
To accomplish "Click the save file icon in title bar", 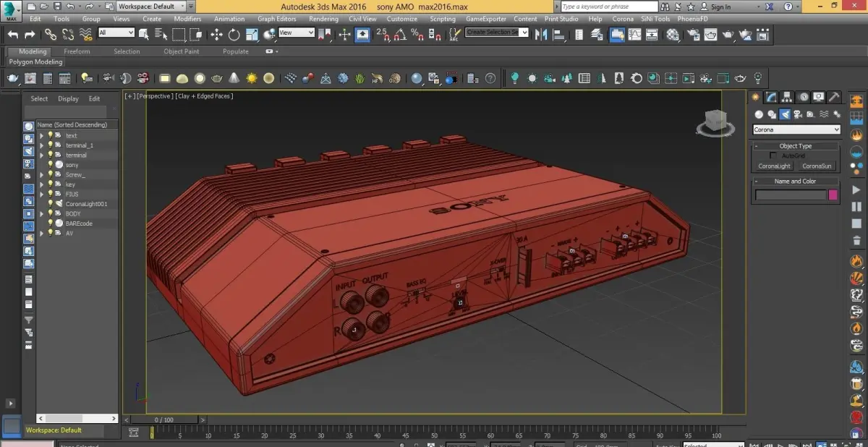I will click(x=56, y=7).
